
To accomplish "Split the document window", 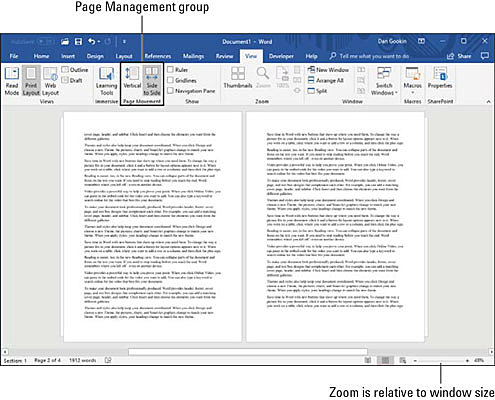I will (317, 91).
